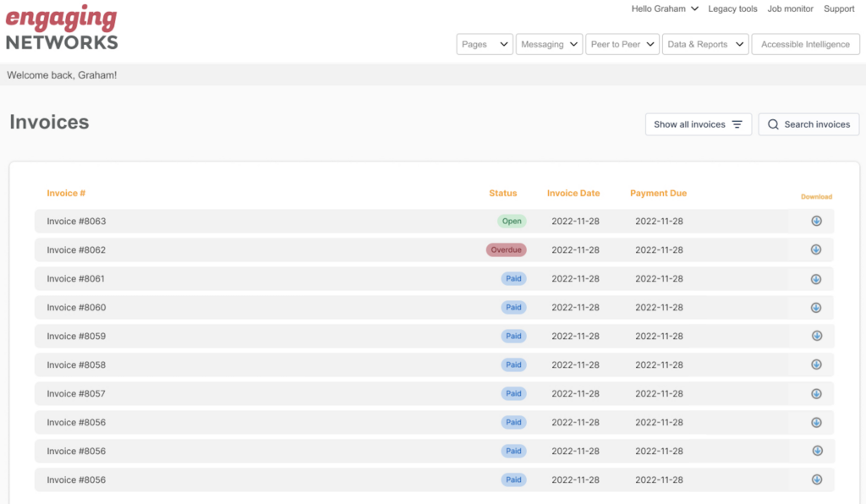The height and width of the screenshot is (504, 866).
Task: Download Invoice #8058 using its arrow icon
Action: click(x=816, y=364)
